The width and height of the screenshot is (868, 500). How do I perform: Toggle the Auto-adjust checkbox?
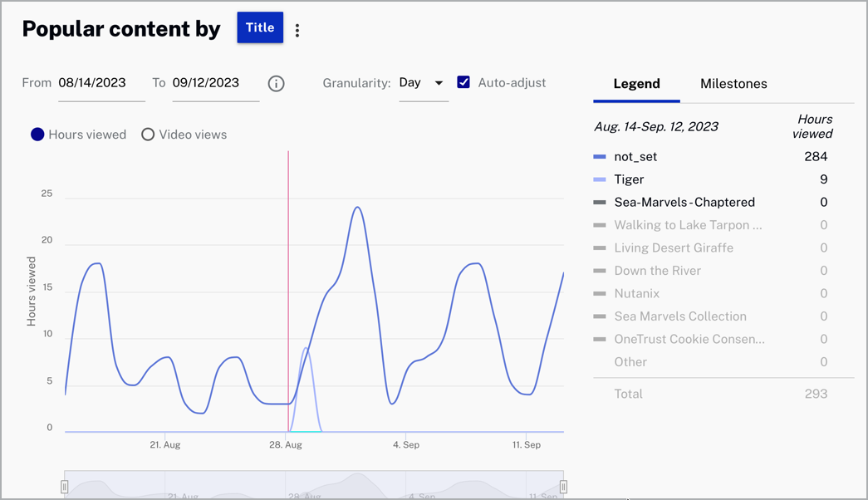[x=463, y=82]
